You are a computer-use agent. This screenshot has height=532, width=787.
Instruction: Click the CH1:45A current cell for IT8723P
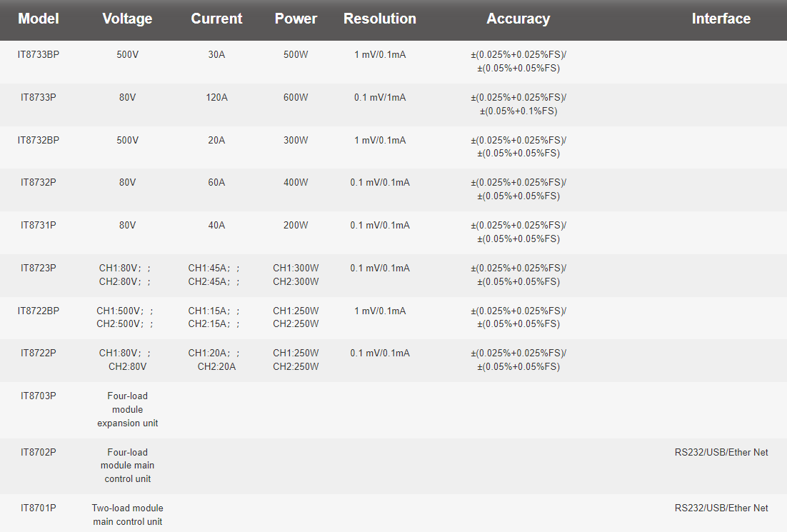(x=214, y=274)
